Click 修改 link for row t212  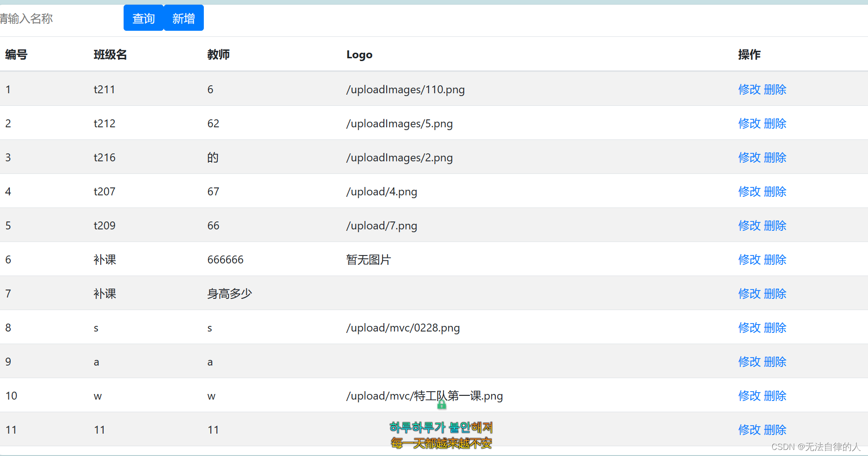pyautogui.click(x=750, y=123)
